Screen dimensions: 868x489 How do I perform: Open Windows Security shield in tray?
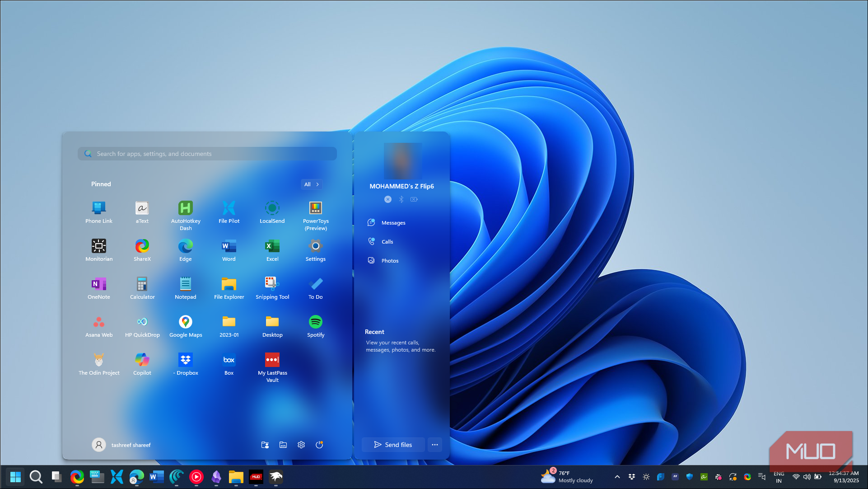[690, 477]
